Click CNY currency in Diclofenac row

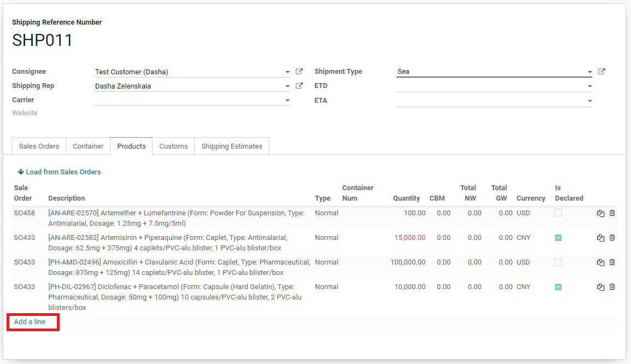click(523, 287)
